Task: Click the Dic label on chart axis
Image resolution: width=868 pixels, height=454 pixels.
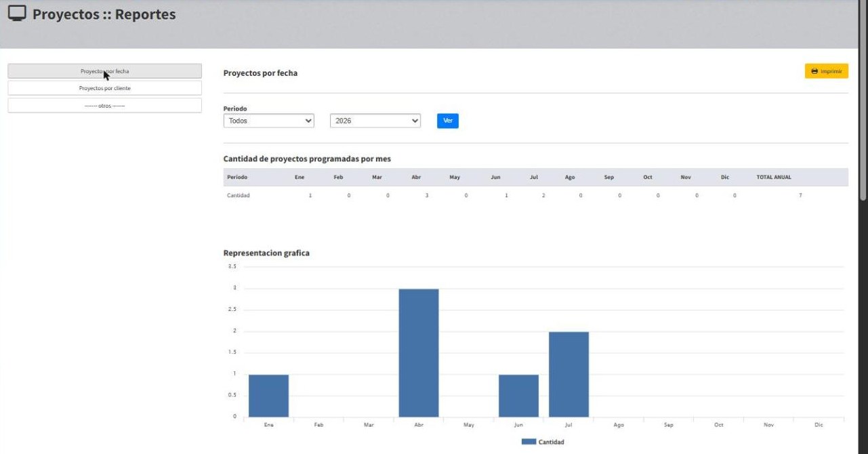Action: pos(819,425)
